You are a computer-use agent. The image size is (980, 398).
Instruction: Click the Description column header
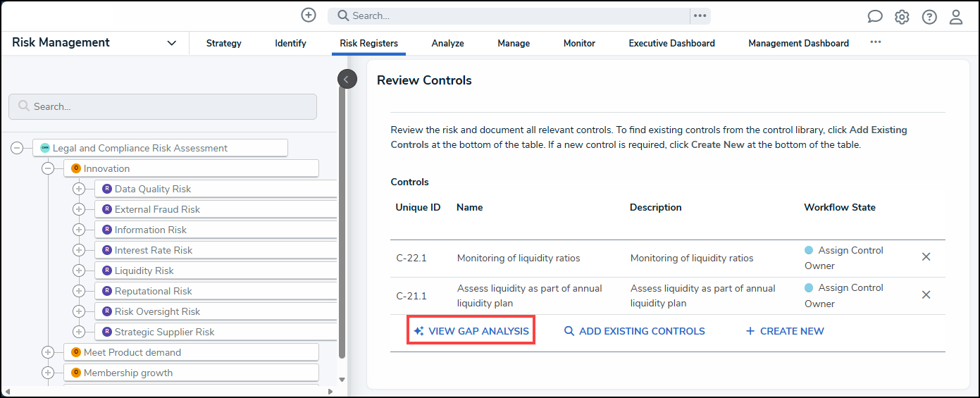[656, 207]
